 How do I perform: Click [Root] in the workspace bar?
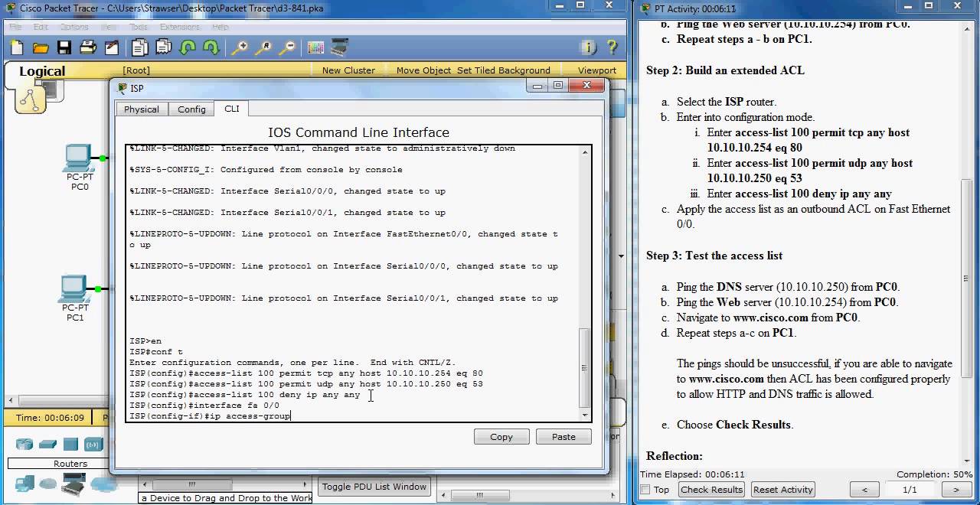(136, 70)
